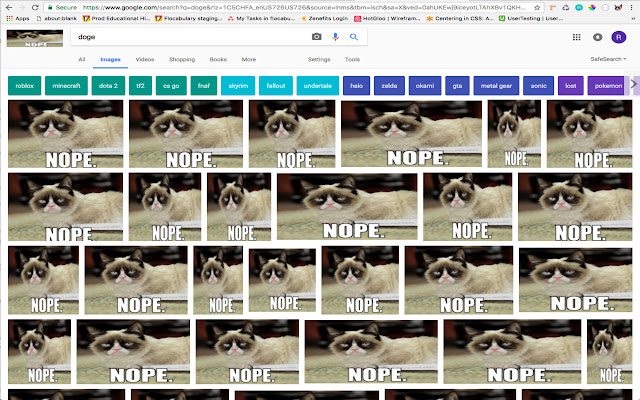Go back using the browser back arrow
The height and width of the screenshot is (400, 640).
click(x=9, y=7)
